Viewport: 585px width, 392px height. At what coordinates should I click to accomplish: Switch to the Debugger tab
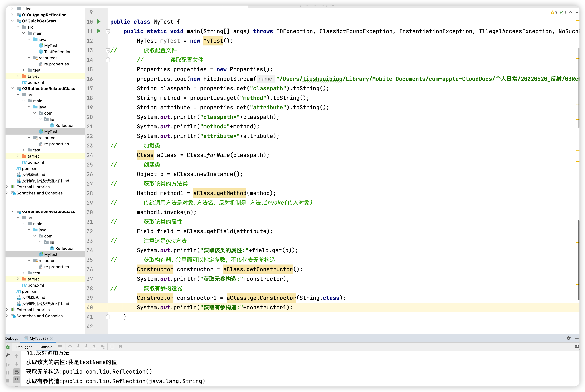click(x=24, y=347)
